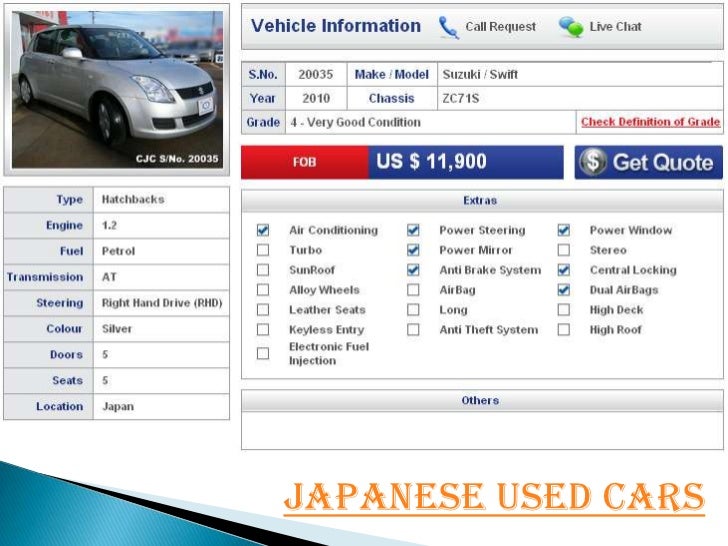Check the Stereo checkbox
The height and width of the screenshot is (546, 728).
pos(564,250)
